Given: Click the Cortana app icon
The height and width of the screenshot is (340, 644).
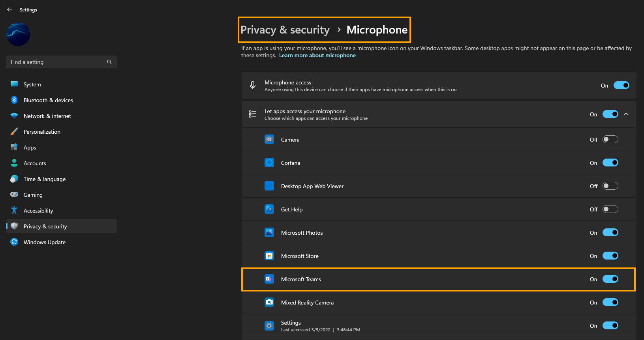Looking at the screenshot, I should coord(269,163).
